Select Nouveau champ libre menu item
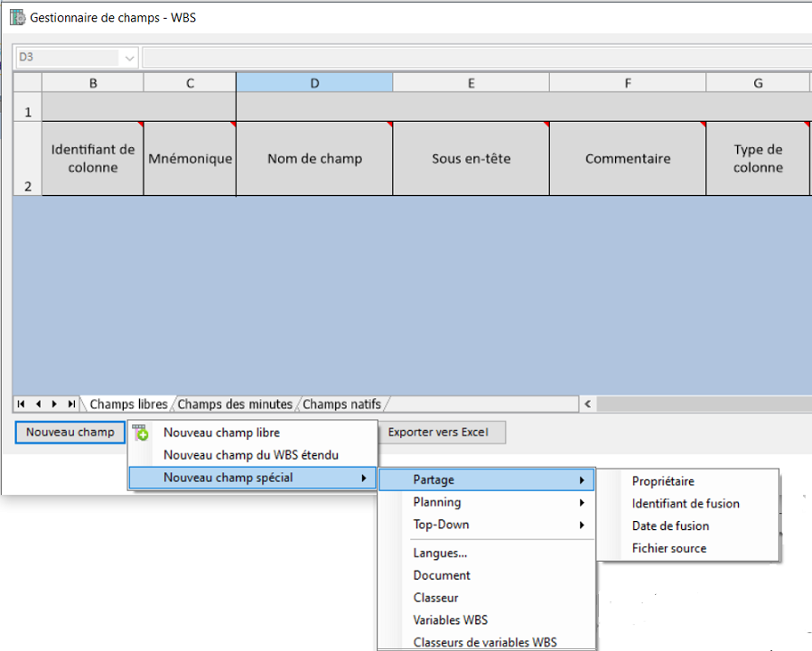Screen dimensions: 812x651 (221, 432)
